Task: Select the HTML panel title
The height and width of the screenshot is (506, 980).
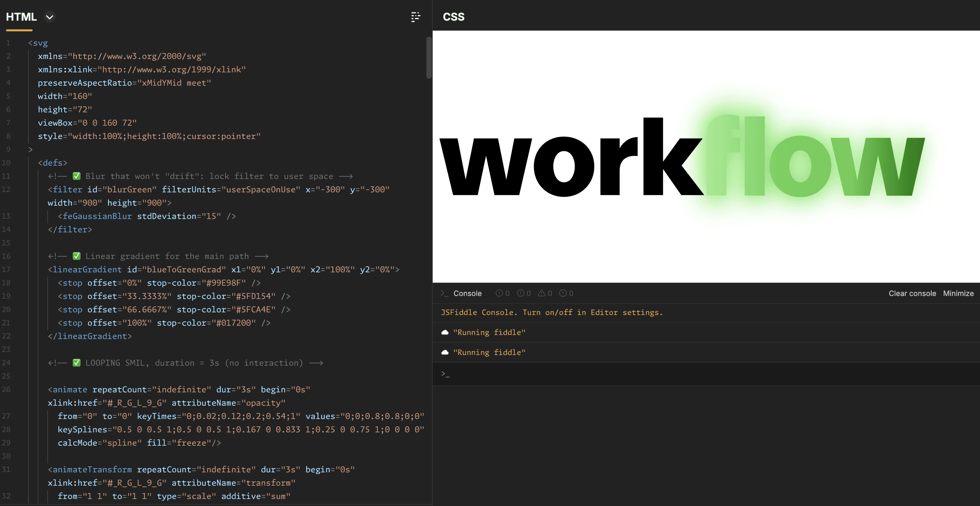Action: 21,17
